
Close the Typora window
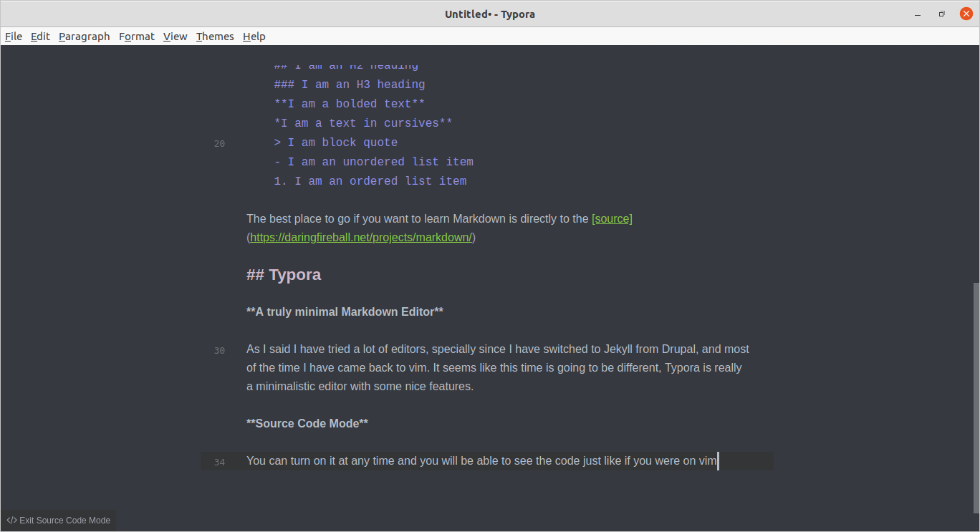pos(966,14)
